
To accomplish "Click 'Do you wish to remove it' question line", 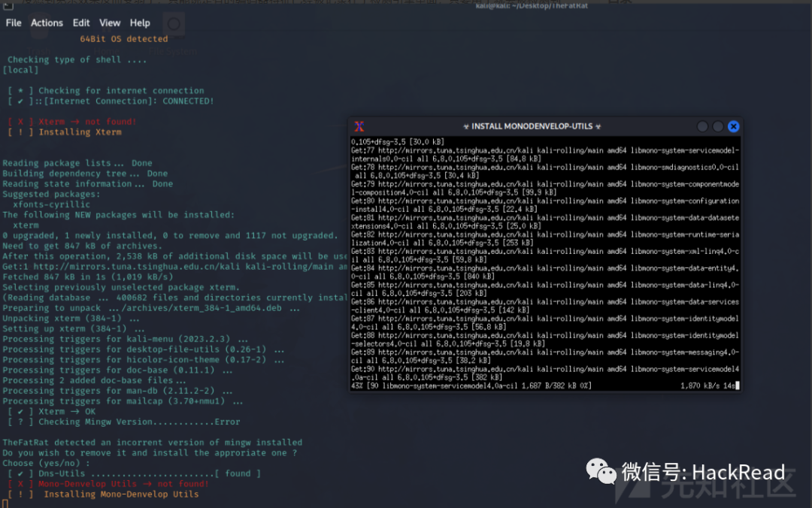I will pyautogui.click(x=150, y=453).
